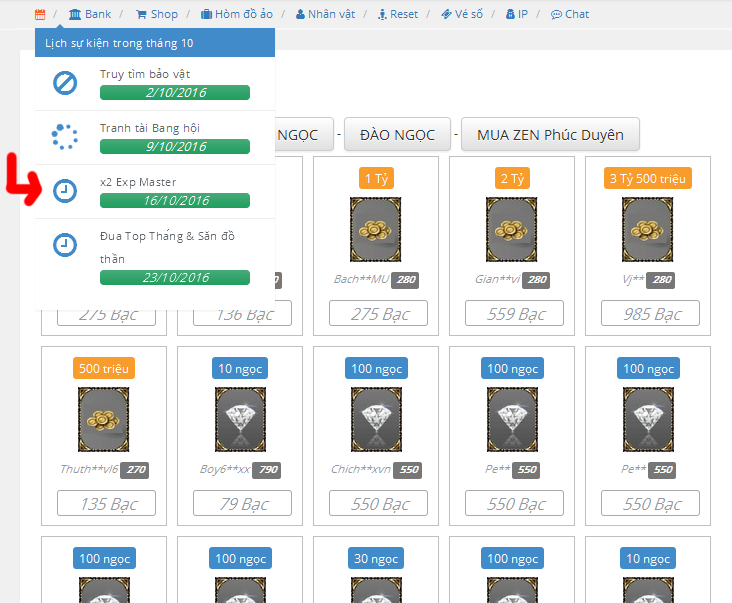This screenshot has height=603, width=732.
Task: Click seller name Gian**vi
Action: 497,279
